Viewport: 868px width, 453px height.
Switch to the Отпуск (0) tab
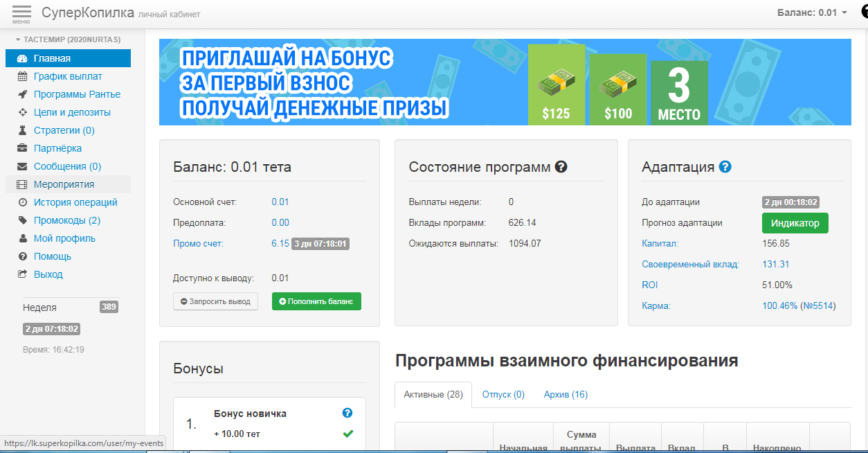(x=503, y=395)
